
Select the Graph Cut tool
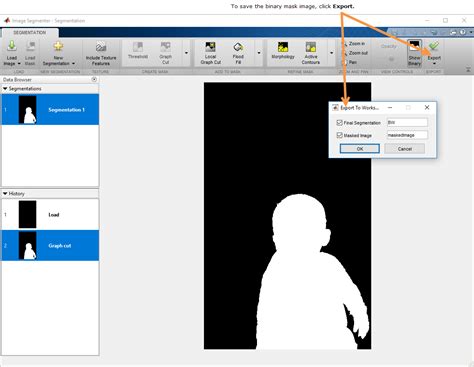165,53
